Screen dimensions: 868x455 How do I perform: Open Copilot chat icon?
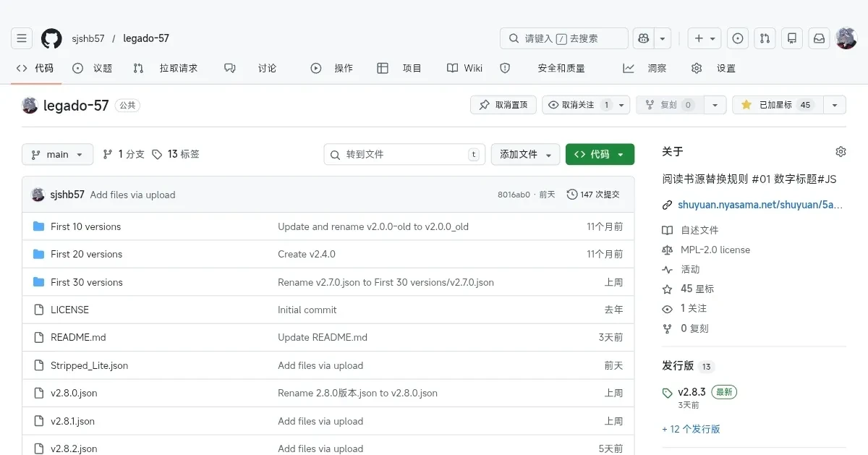click(x=643, y=38)
